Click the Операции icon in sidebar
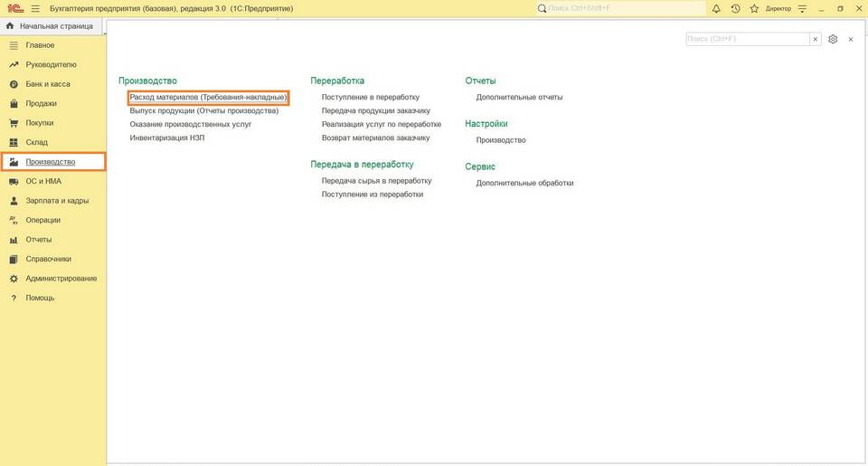Image resolution: width=868 pixels, height=466 pixels. (x=14, y=220)
